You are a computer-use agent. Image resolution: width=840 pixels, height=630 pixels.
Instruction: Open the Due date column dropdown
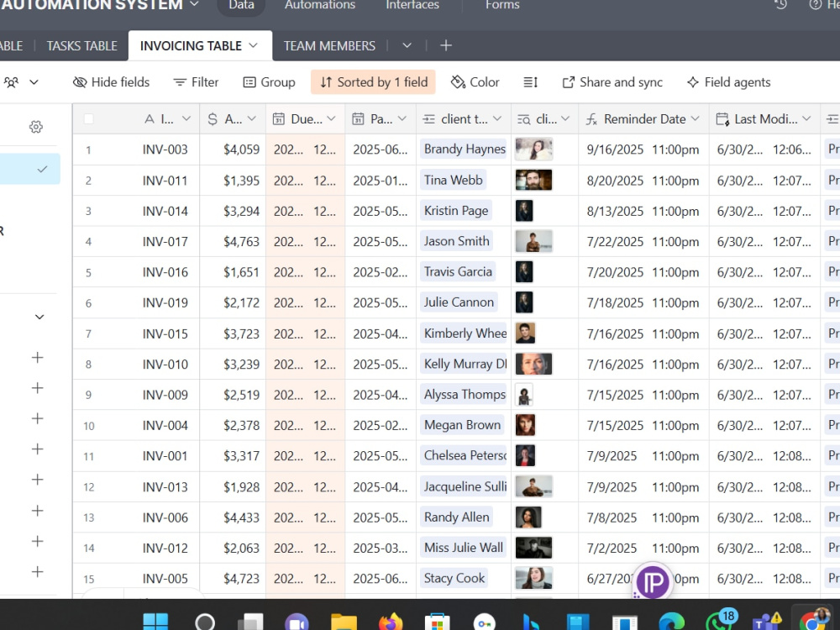point(331,119)
